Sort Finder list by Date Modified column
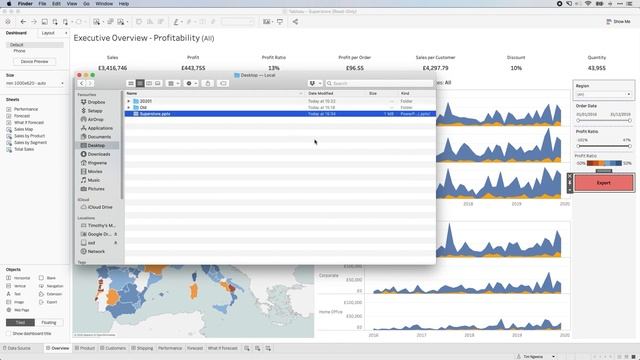Viewport: 640px width, 360px height. click(x=321, y=93)
